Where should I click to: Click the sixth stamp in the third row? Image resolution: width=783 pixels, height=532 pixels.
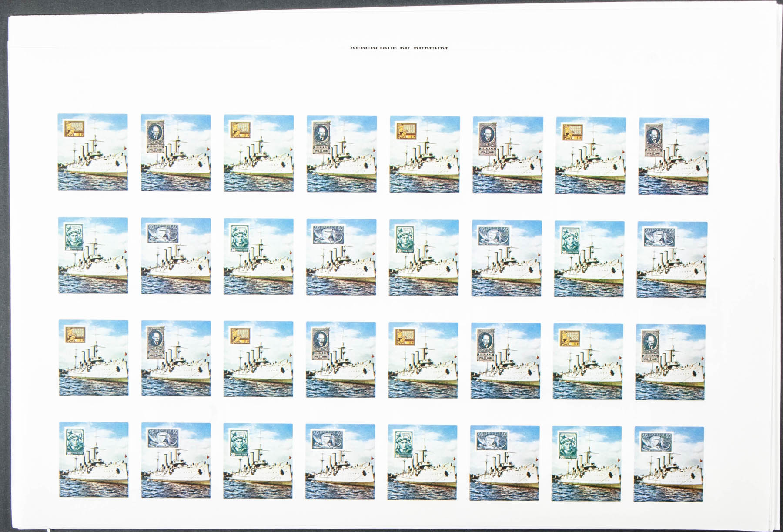pos(505,361)
